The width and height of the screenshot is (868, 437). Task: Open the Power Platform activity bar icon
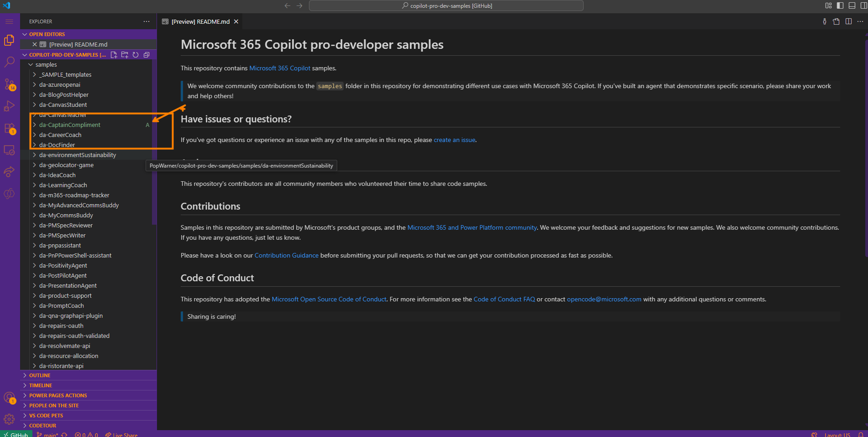[9, 194]
